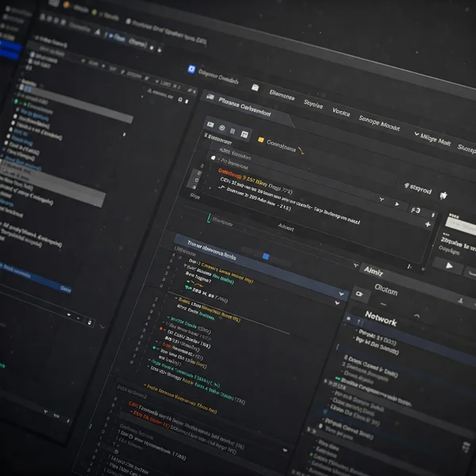Switch to the Soyoise tab
The image size is (476, 476).
click(x=313, y=105)
